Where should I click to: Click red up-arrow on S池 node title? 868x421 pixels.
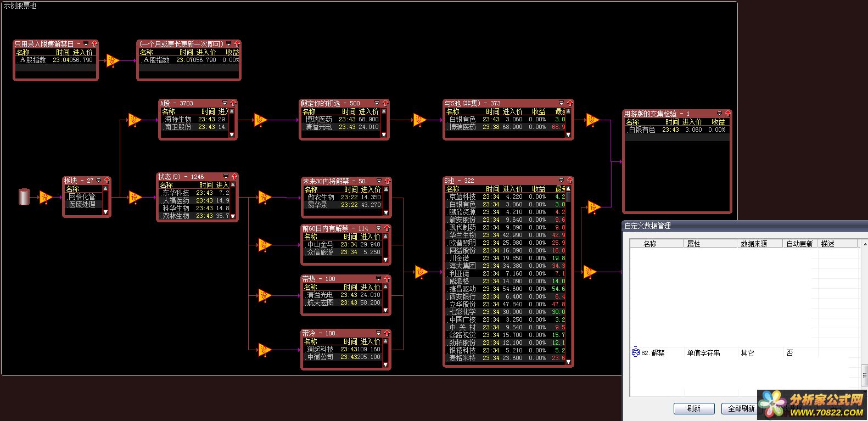pyautogui.click(x=569, y=181)
